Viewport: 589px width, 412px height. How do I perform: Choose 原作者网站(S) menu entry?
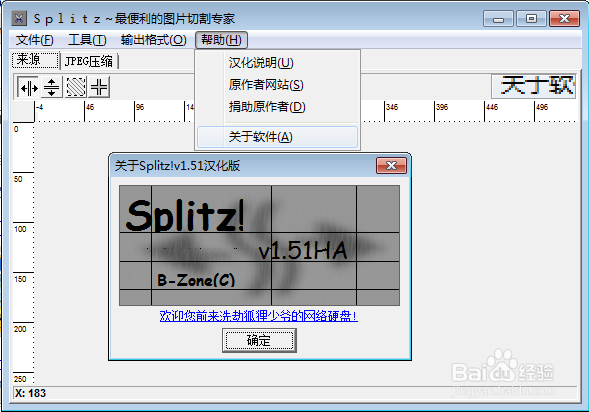point(278,85)
